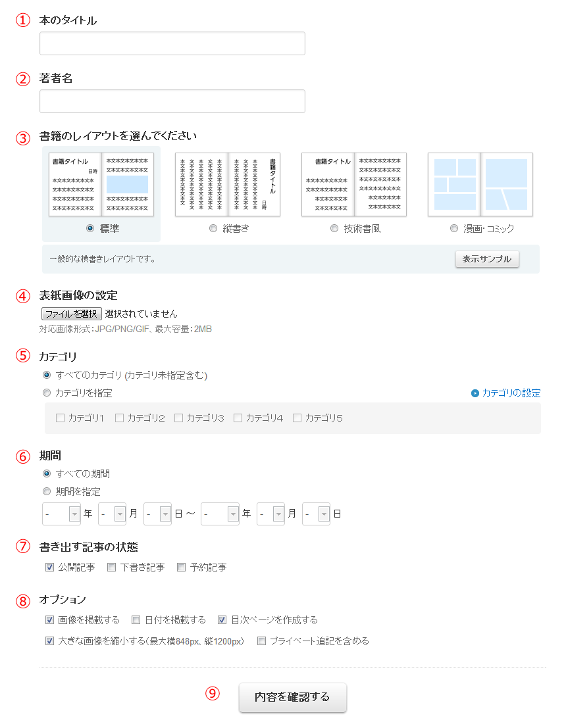Check the カテゴリ3 checkbox
Viewport: 566px width, 728px height.
[x=178, y=418]
